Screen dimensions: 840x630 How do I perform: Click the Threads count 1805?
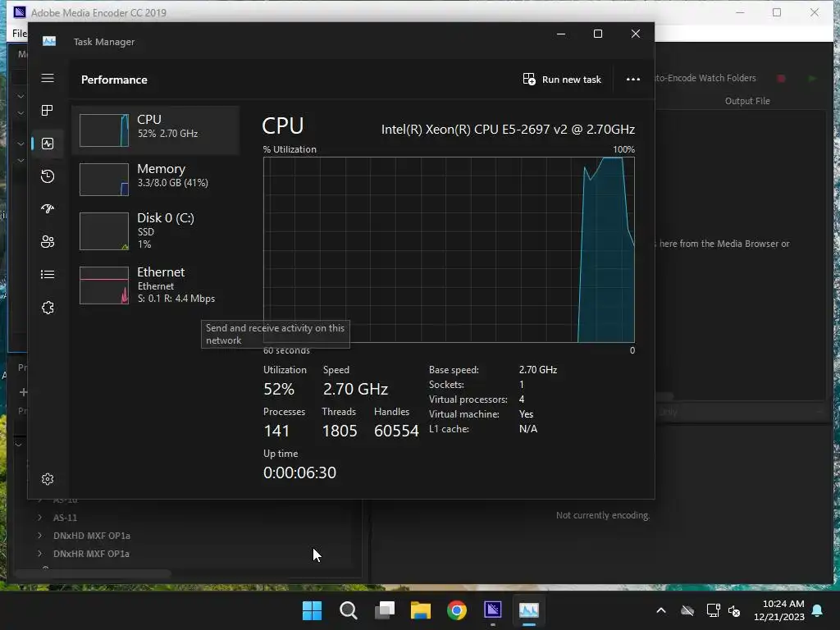pos(340,431)
